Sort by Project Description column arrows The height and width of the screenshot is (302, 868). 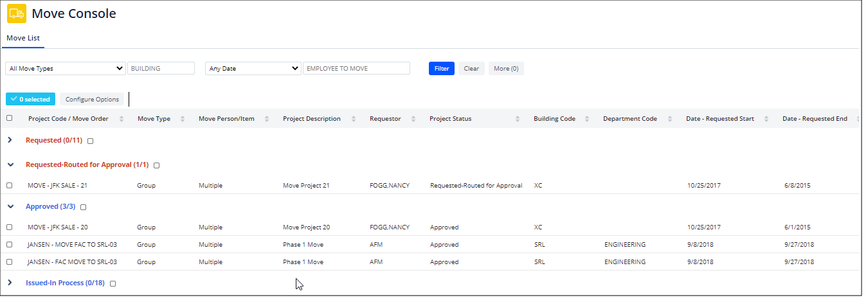click(x=354, y=119)
